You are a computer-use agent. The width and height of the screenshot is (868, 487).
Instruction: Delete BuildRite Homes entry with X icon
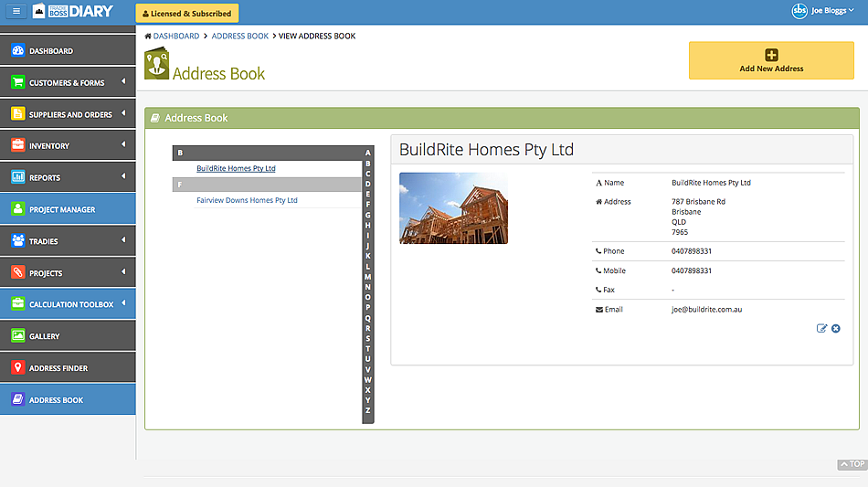pos(836,329)
